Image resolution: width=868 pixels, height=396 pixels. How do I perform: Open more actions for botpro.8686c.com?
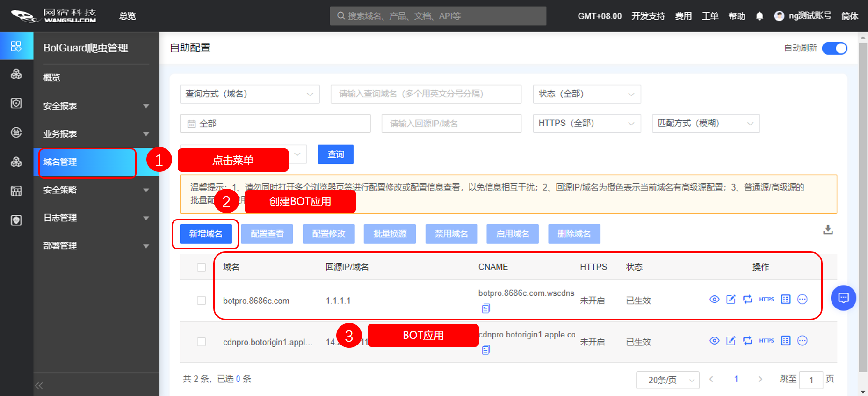point(802,299)
